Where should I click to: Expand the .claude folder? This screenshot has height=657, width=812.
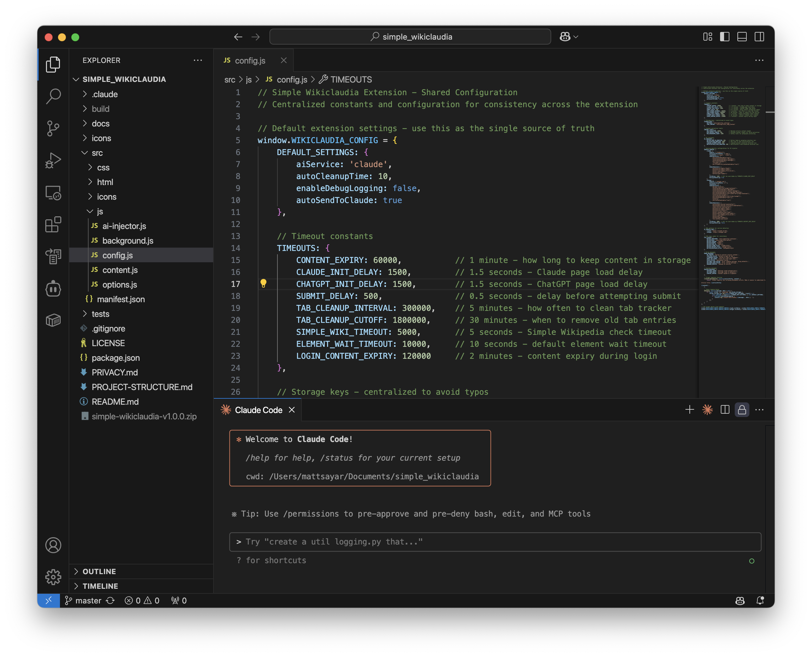click(141, 94)
